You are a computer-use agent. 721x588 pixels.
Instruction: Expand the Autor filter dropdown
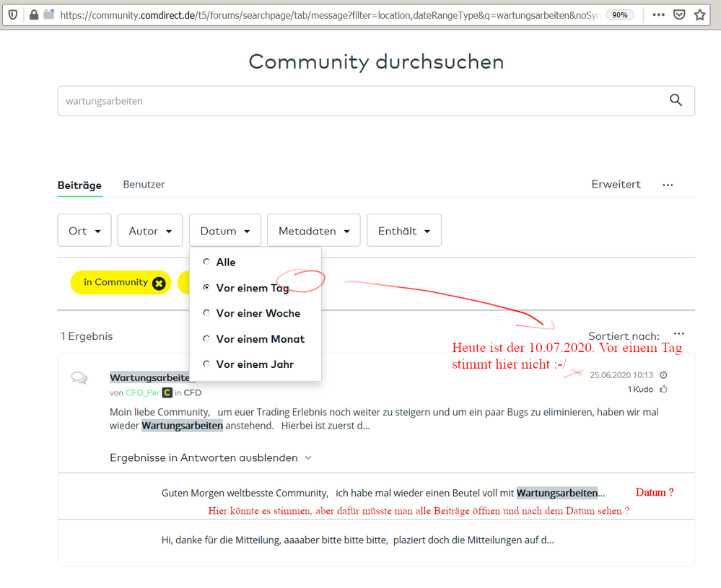[x=150, y=231]
